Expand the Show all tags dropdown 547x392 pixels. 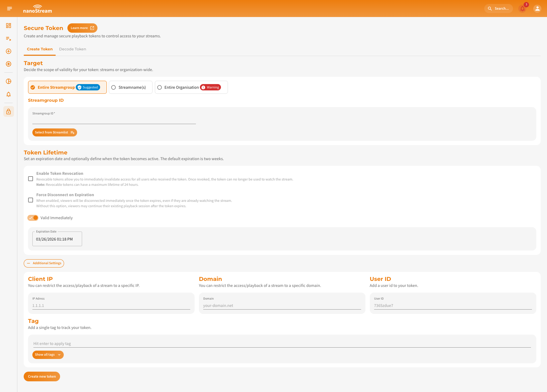(48, 355)
